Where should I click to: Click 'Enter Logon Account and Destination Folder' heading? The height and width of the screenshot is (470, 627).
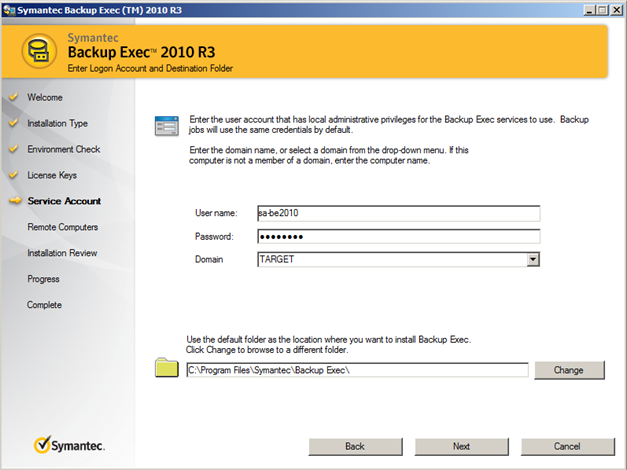(150, 68)
